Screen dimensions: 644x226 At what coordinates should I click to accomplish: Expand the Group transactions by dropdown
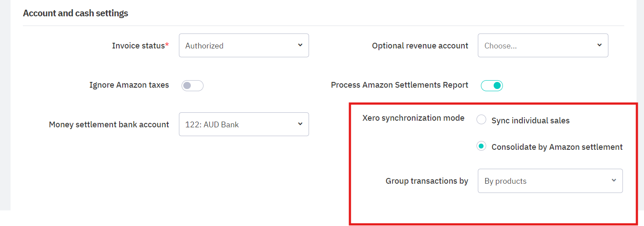point(549,181)
